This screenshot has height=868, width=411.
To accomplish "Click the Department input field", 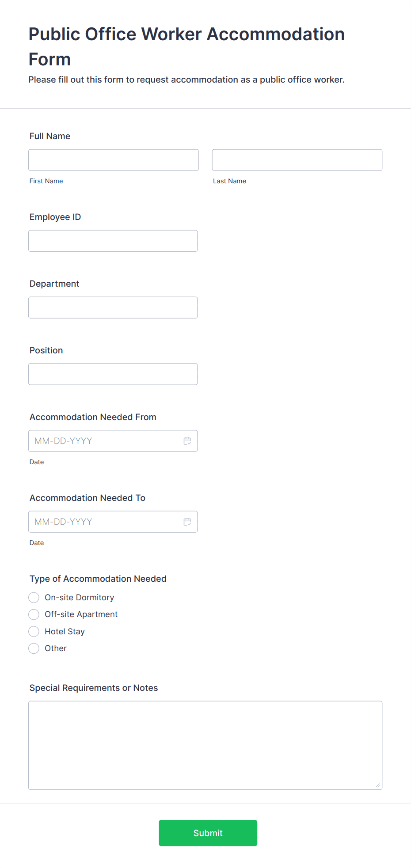I will (x=113, y=307).
